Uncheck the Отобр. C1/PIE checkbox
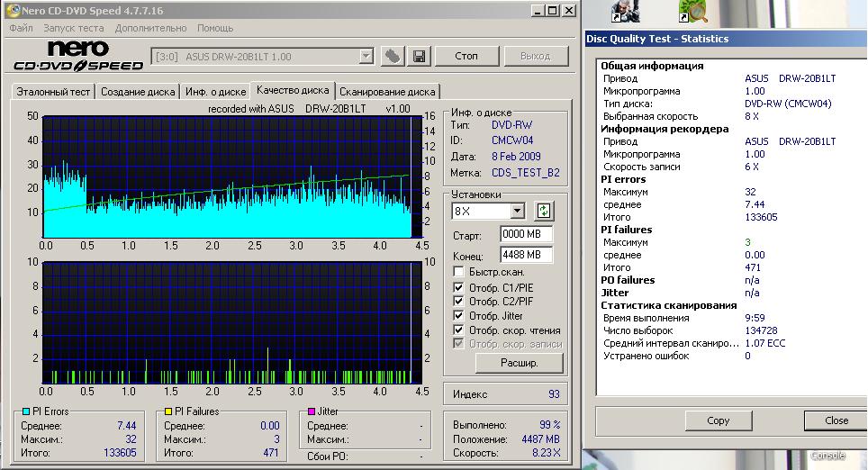 (x=459, y=288)
